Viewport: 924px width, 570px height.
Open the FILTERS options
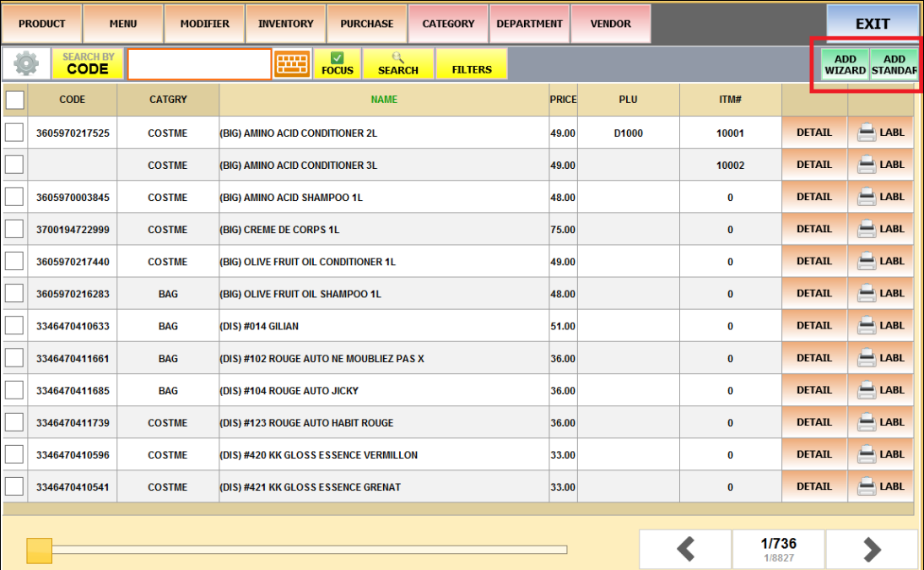472,64
